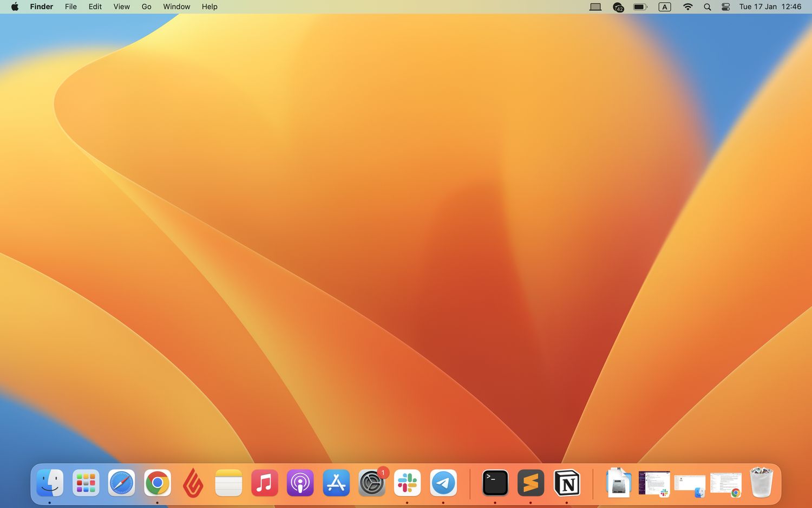This screenshot has width=812, height=508.
Task: Open Safari from the Dock
Action: [x=121, y=483]
